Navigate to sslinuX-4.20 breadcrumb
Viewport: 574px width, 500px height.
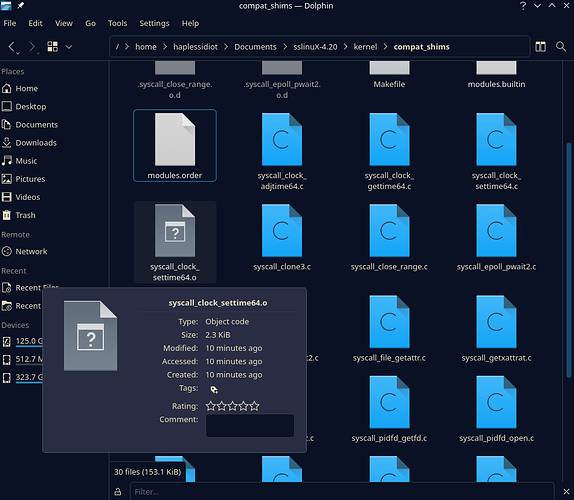(x=315, y=47)
